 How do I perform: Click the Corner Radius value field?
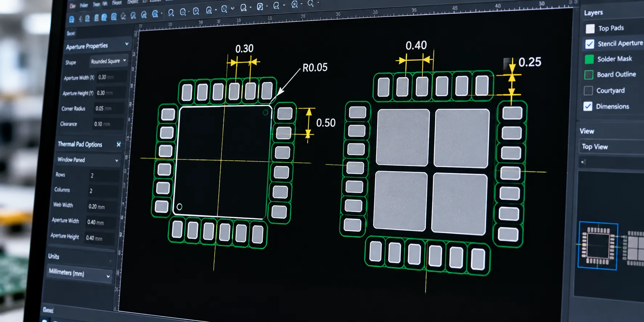[x=109, y=109]
